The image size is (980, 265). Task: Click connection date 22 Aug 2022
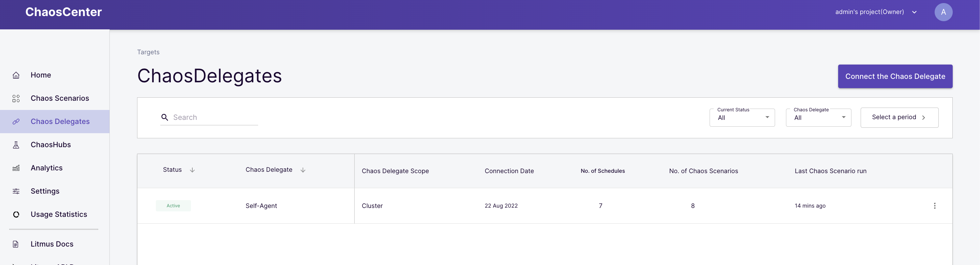click(x=501, y=206)
